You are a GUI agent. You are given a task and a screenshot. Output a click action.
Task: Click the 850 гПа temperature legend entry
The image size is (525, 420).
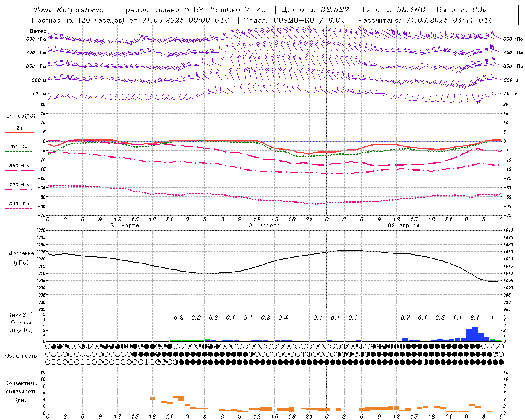[x=19, y=168]
